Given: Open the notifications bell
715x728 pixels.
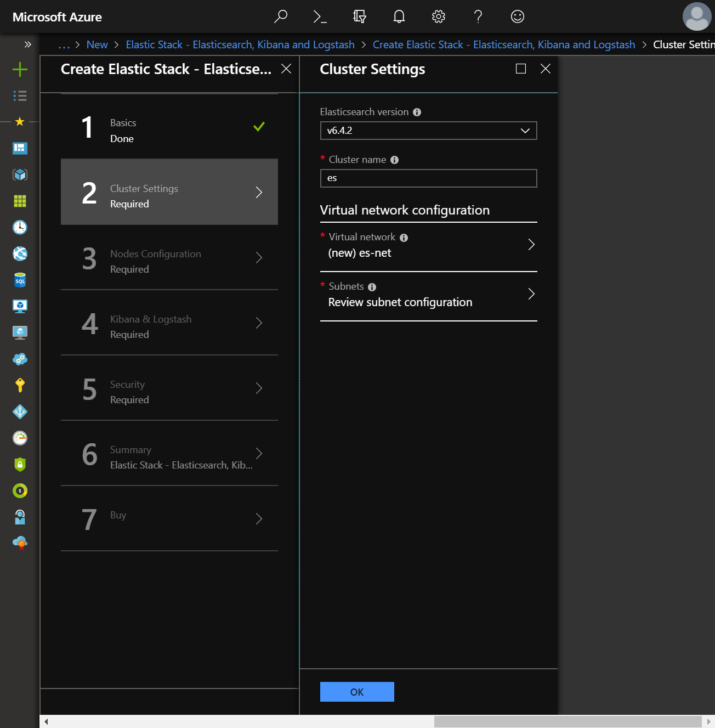Looking at the screenshot, I should click(399, 16).
